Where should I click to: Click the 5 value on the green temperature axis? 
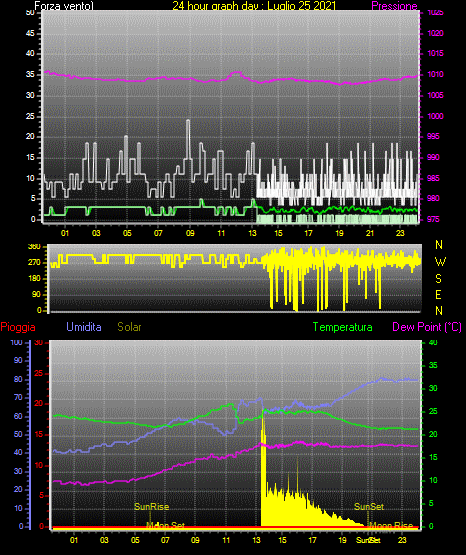tap(431, 503)
